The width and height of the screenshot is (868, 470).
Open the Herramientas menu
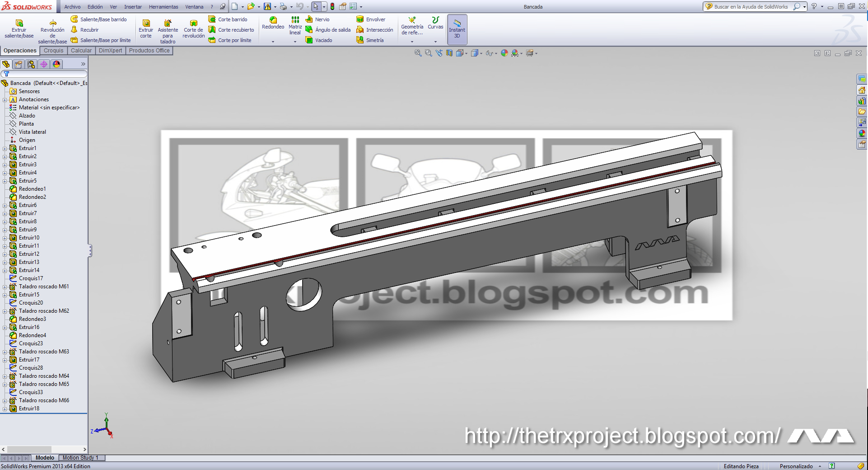pyautogui.click(x=163, y=7)
